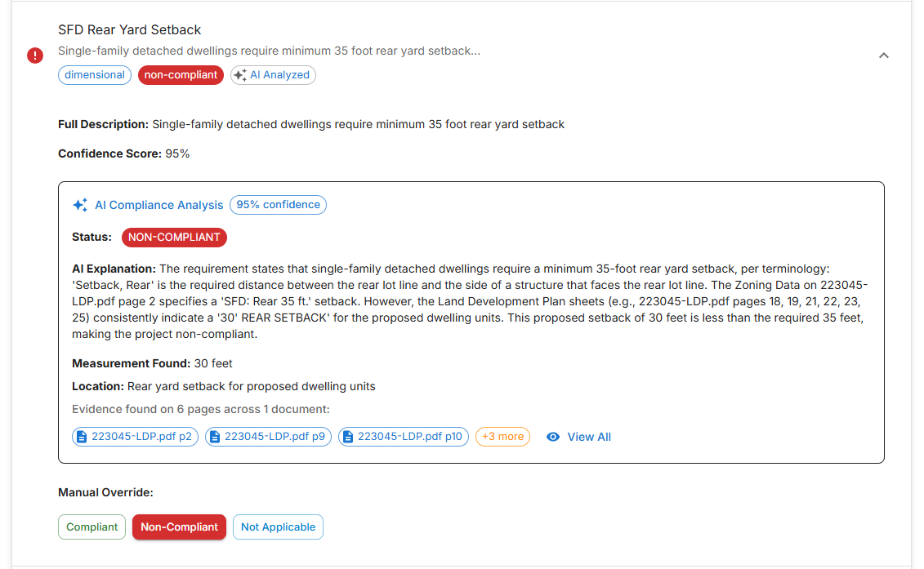Mark requirement as Not Applicable

[x=278, y=527]
